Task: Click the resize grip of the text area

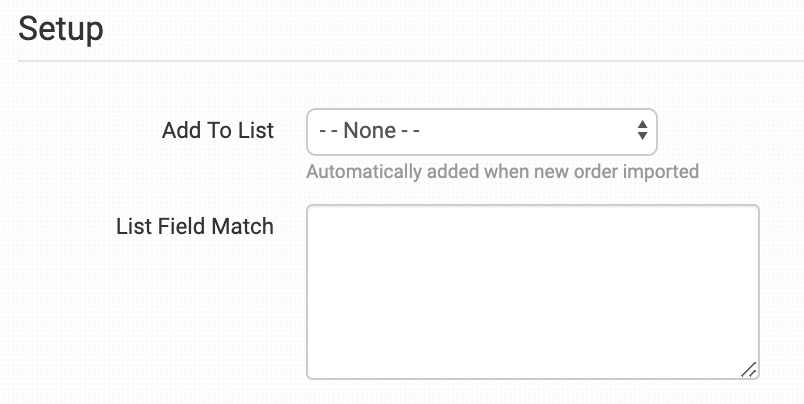Action: click(749, 369)
